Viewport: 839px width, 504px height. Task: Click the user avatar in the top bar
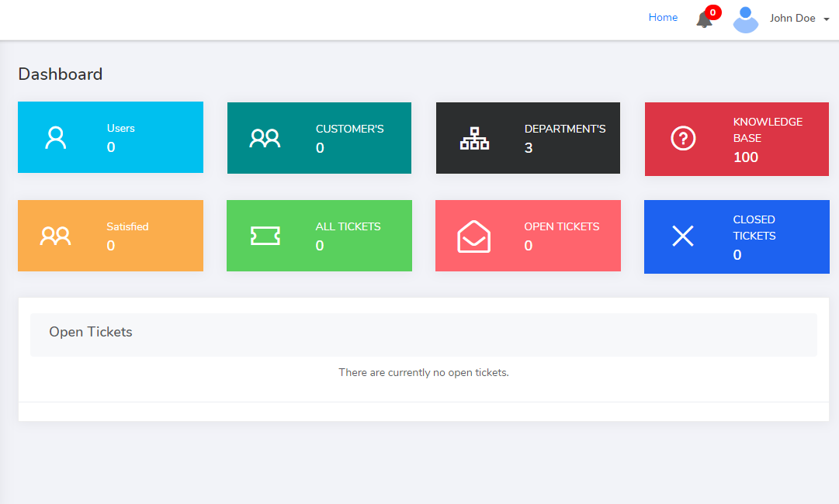click(x=745, y=19)
